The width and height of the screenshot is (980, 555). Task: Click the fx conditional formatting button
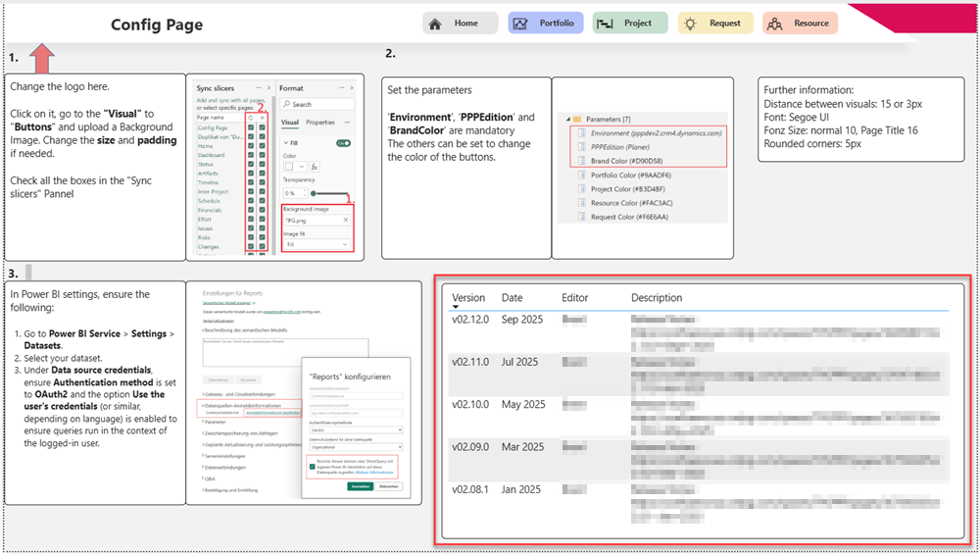[x=315, y=167]
